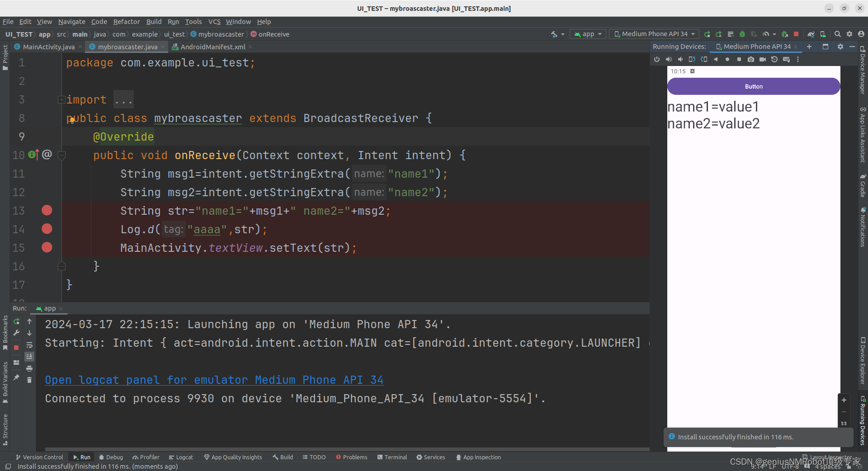
Task: Click the Rerun icon in Run panel
Action: click(16, 321)
